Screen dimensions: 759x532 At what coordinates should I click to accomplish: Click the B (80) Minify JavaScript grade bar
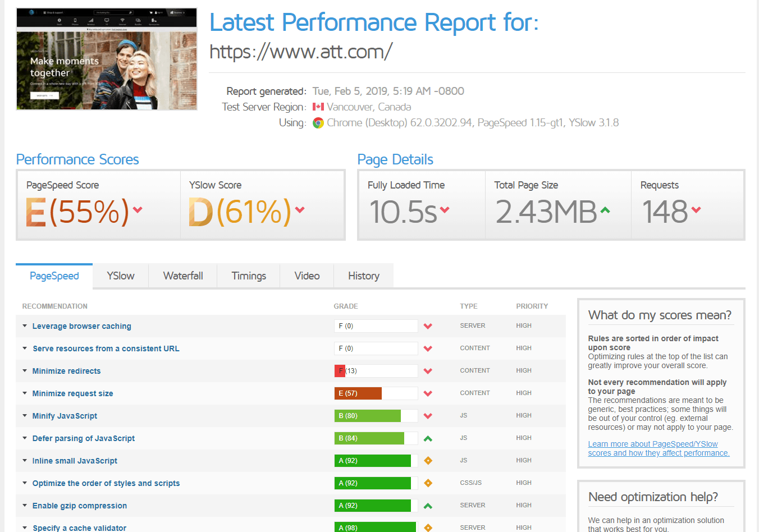tap(376, 416)
